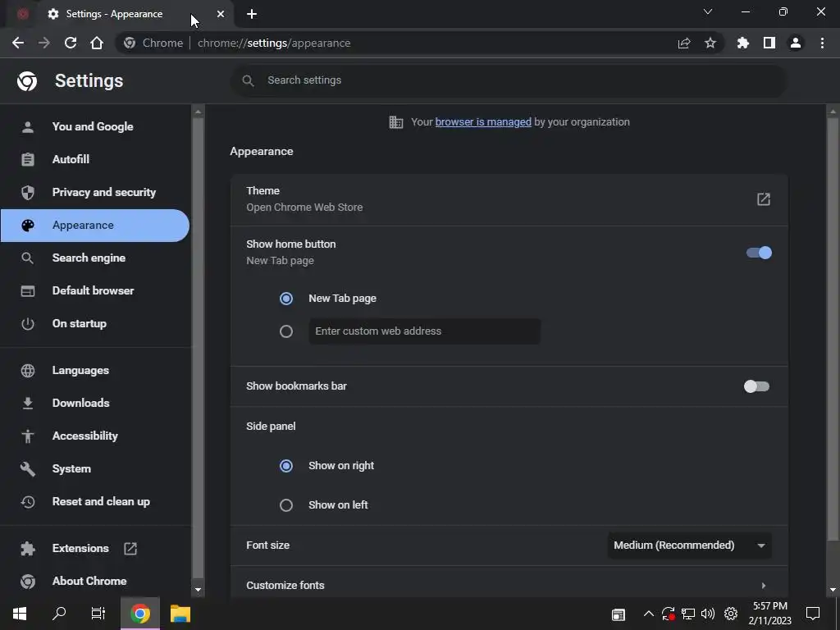
Task: Go to Privacy and security
Action: point(94,192)
